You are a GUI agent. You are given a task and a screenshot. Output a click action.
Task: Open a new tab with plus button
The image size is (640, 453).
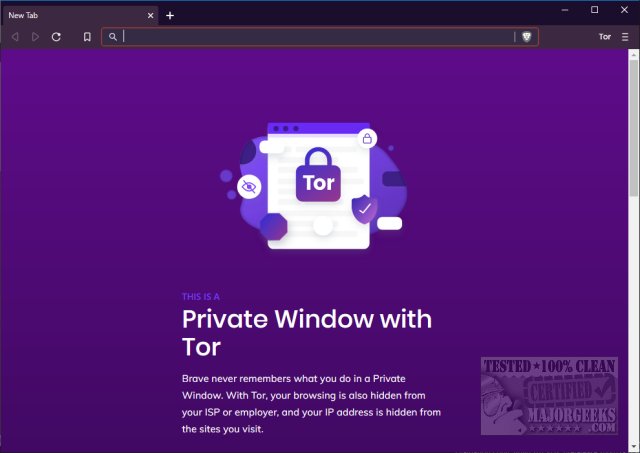170,16
